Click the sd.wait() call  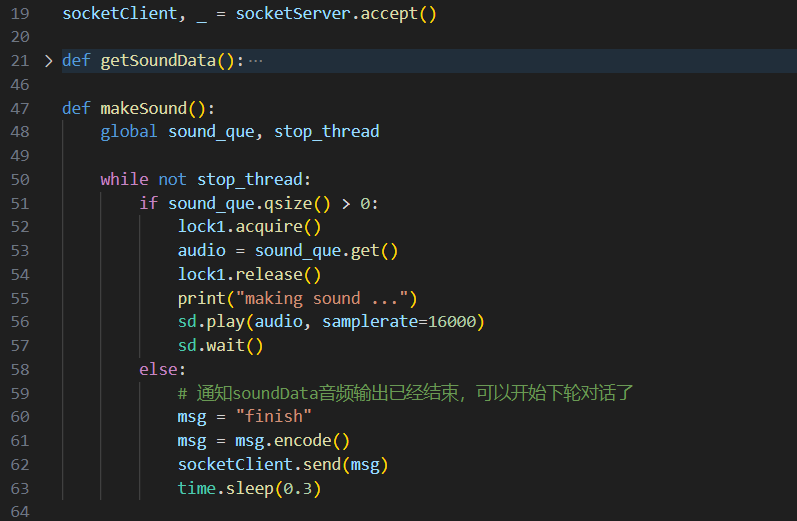[x=220, y=346]
